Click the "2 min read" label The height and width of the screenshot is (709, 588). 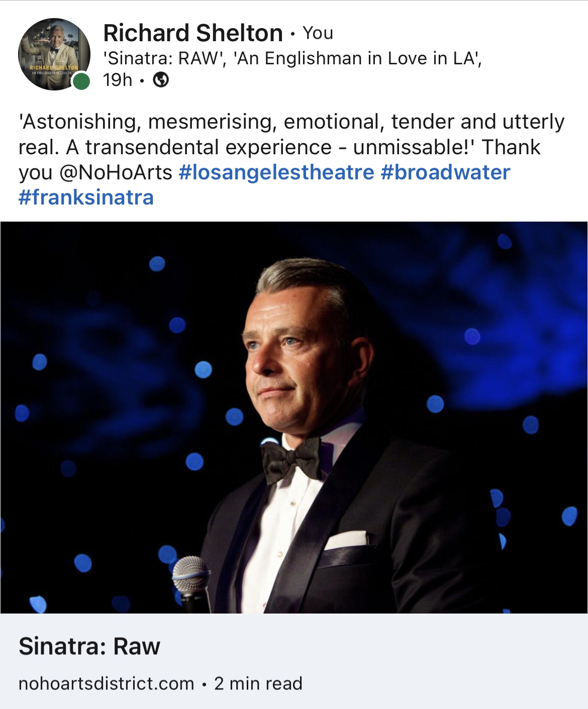[258, 683]
